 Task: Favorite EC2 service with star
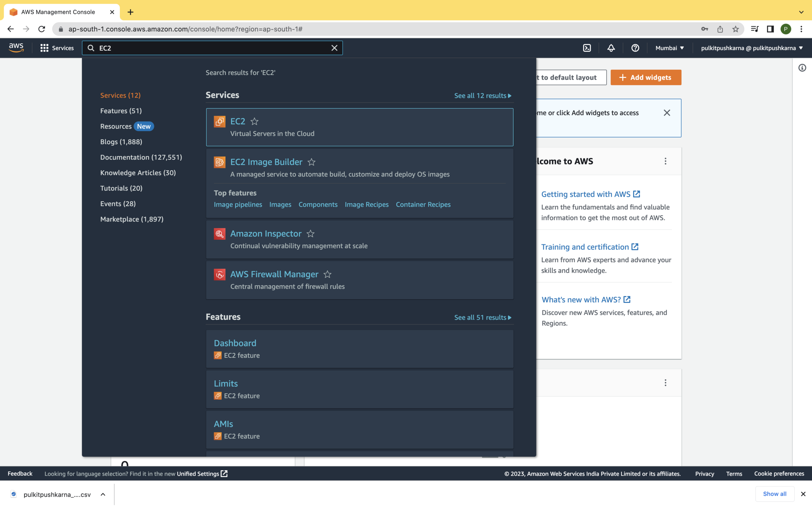(x=255, y=121)
